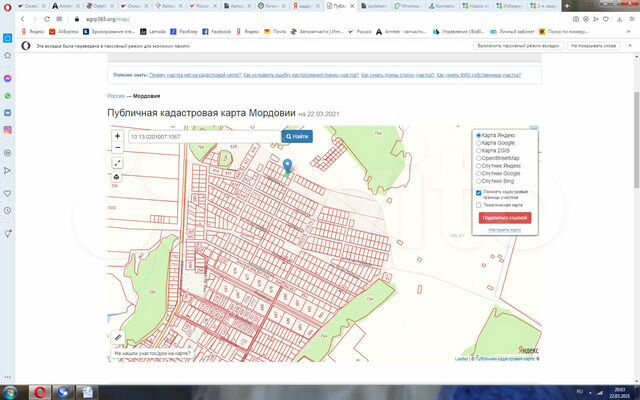Open Messenger in the Opera sidebar
The width and height of the screenshot is (640, 400).
[7, 78]
